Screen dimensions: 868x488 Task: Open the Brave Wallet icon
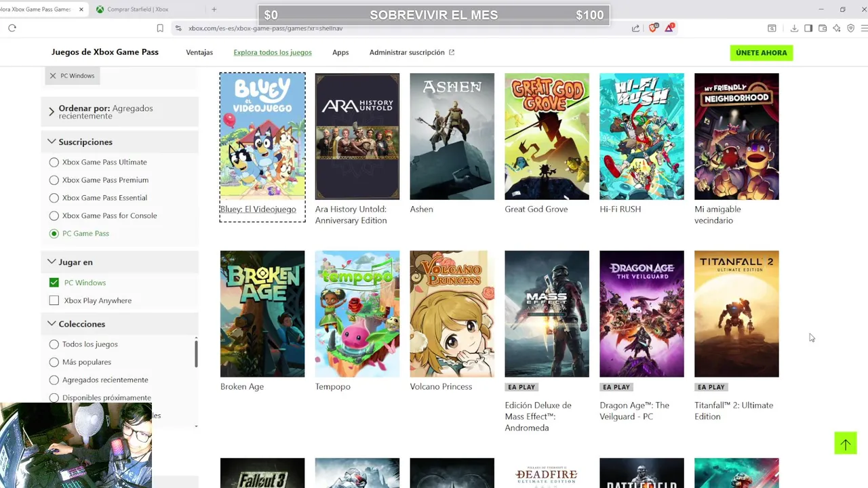point(823,28)
